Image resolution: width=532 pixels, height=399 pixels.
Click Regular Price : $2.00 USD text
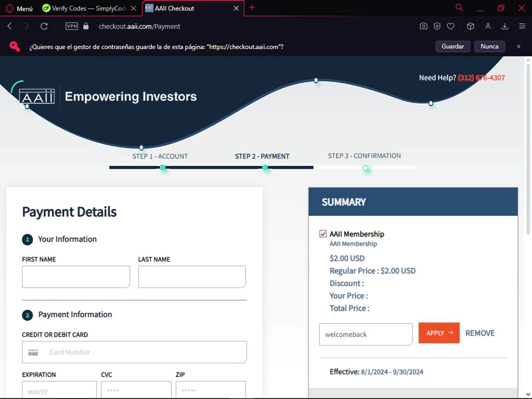pyautogui.click(x=372, y=271)
